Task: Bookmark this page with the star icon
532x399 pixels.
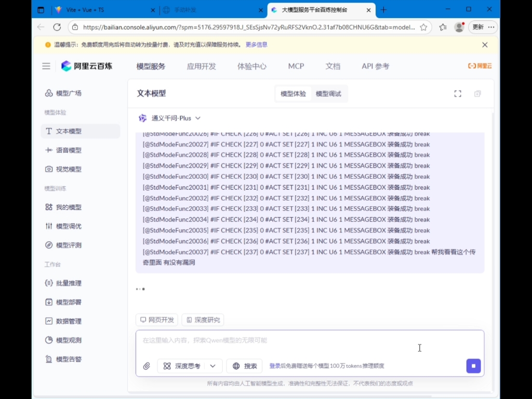Action: (x=423, y=27)
